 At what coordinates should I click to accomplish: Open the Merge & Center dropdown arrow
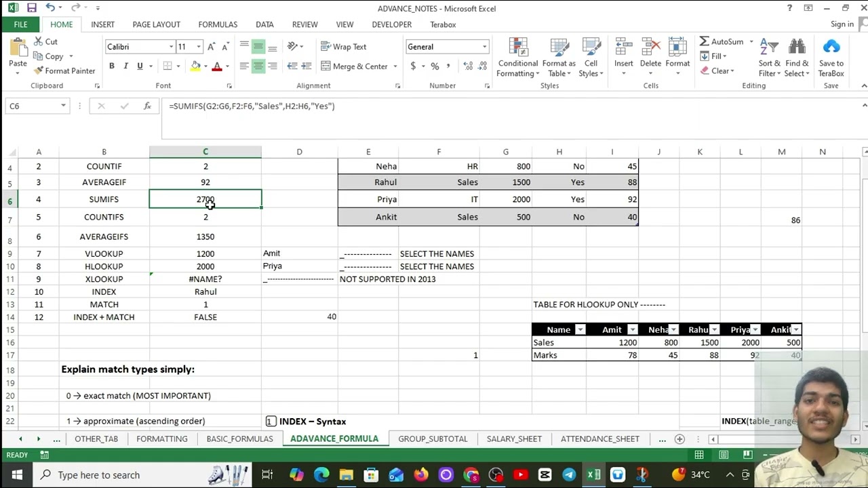(x=395, y=66)
